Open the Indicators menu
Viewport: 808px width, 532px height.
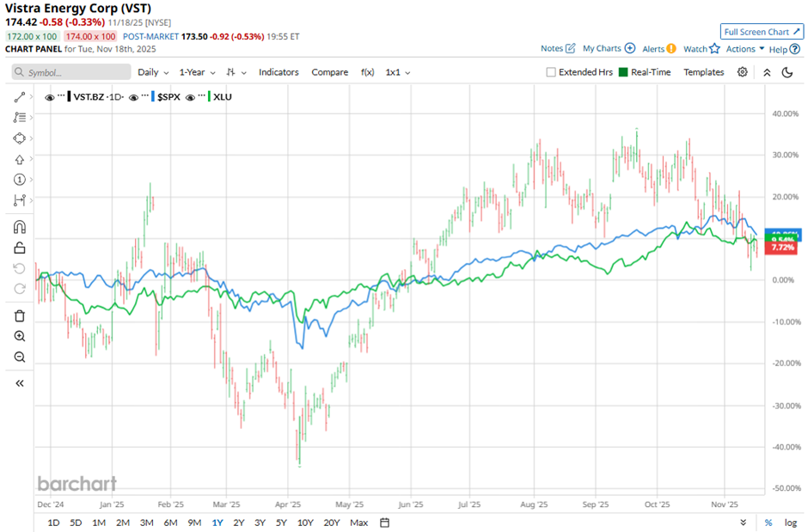pos(279,72)
